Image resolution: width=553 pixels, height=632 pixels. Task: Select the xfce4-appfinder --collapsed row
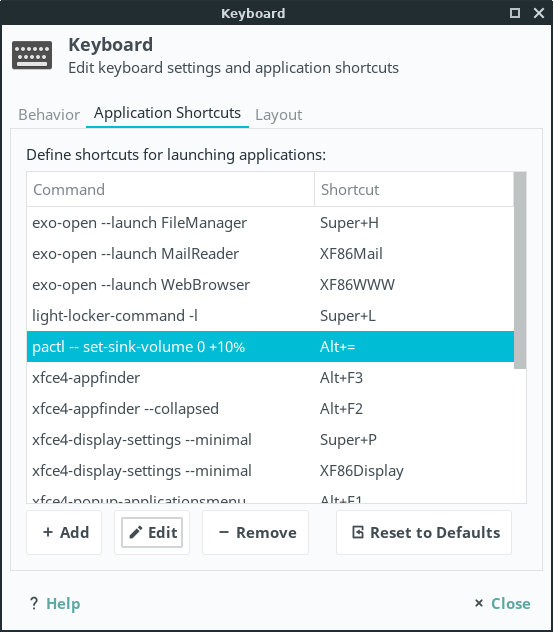tap(270, 409)
